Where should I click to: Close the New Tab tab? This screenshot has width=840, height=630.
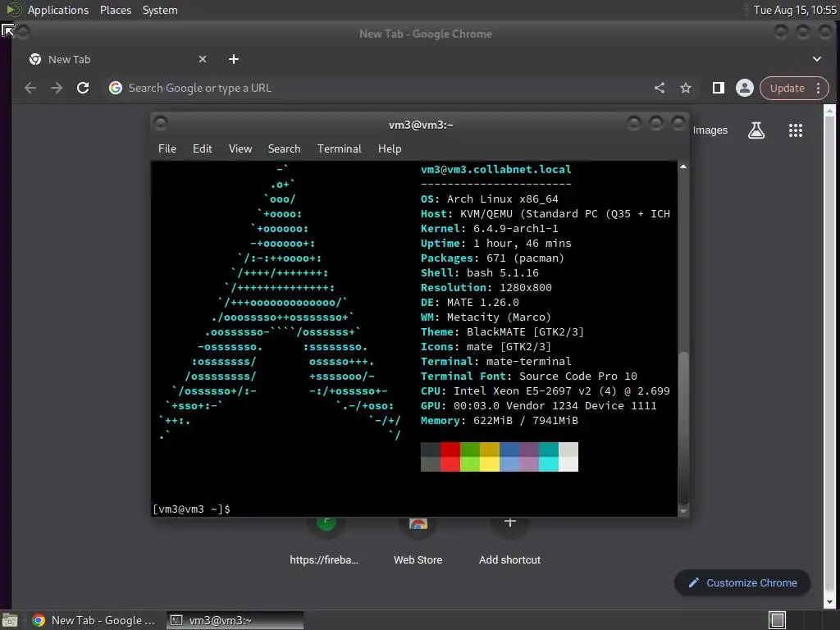point(203,59)
